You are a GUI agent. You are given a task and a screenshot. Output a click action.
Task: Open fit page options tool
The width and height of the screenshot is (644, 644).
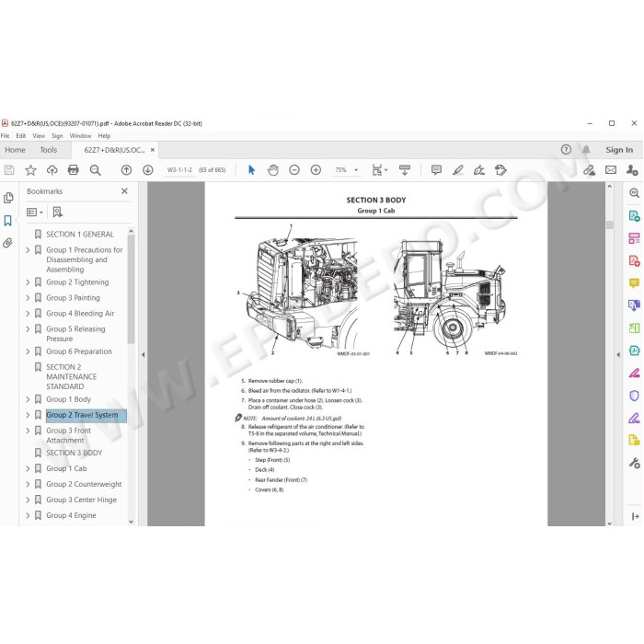click(x=379, y=170)
